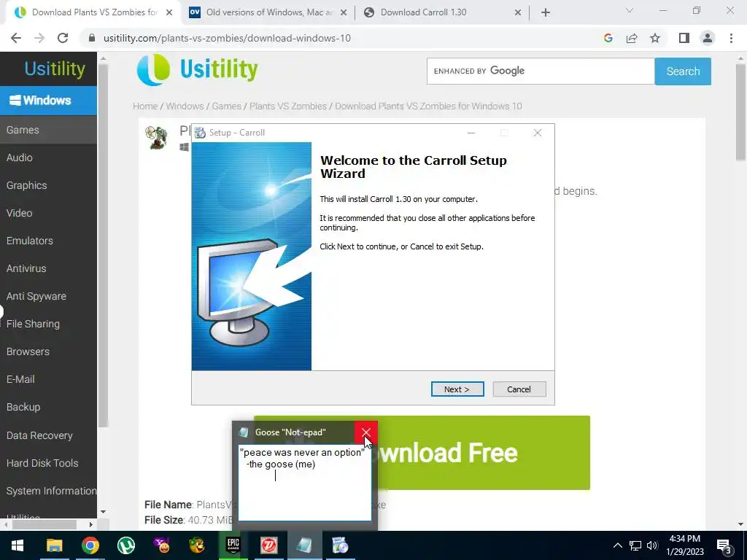Click the Google icon in address bar
747x560 pixels.
tap(608, 38)
